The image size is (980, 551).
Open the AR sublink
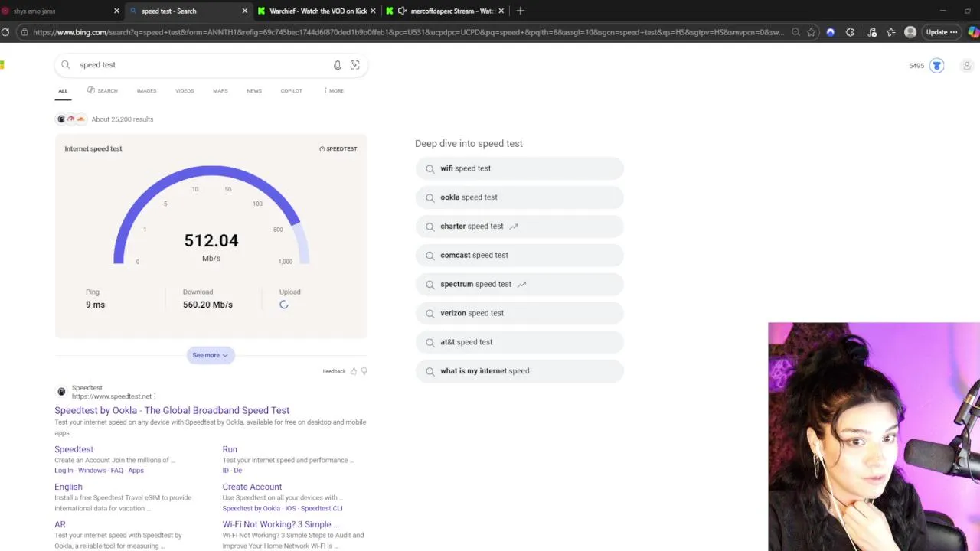click(60, 524)
